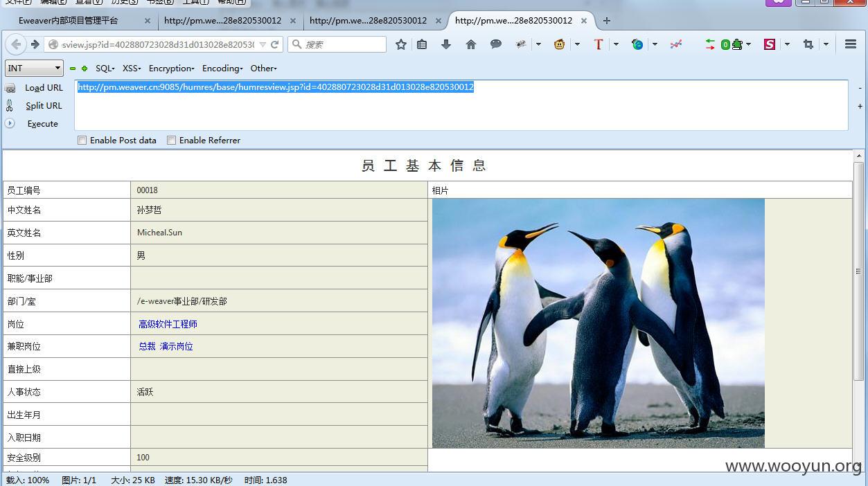The width and height of the screenshot is (868, 486).
Task: Click the HackBar Load URL button
Action: (44, 88)
